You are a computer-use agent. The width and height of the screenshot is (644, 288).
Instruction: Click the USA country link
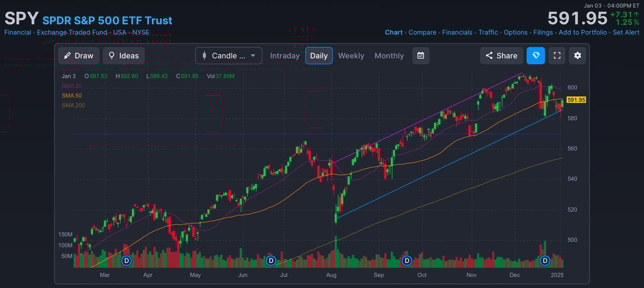[120, 32]
